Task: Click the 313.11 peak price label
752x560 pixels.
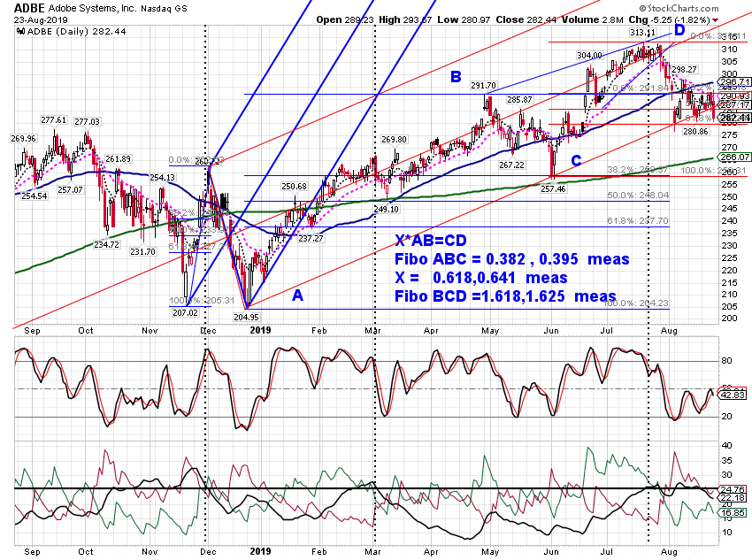Action: click(642, 33)
